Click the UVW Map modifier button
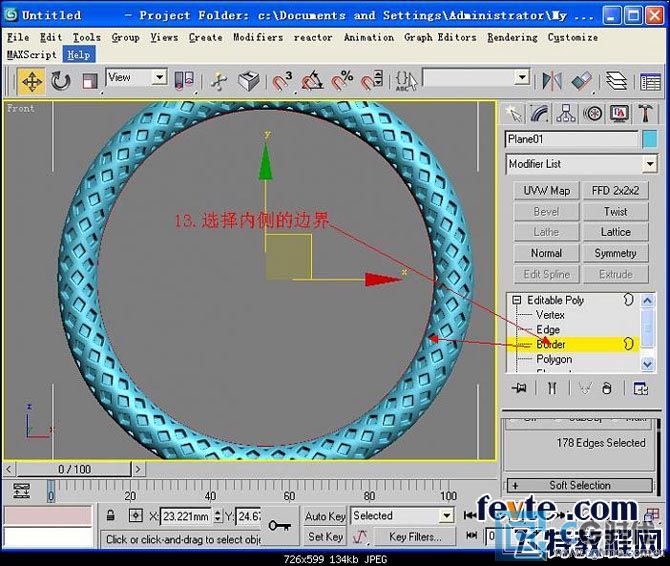The height and width of the screenshot is (566, 670). point(547,191)
